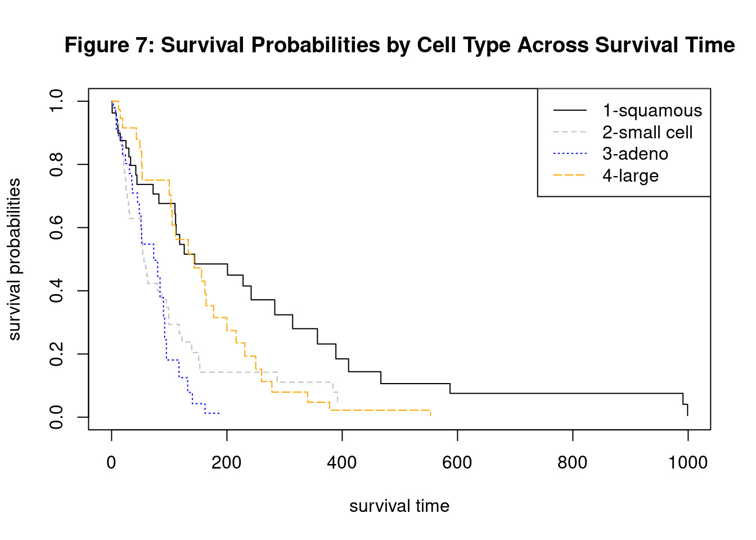756x540 pixels.
Task: Click the black solid legend line sample
Action: pos(570,110)
